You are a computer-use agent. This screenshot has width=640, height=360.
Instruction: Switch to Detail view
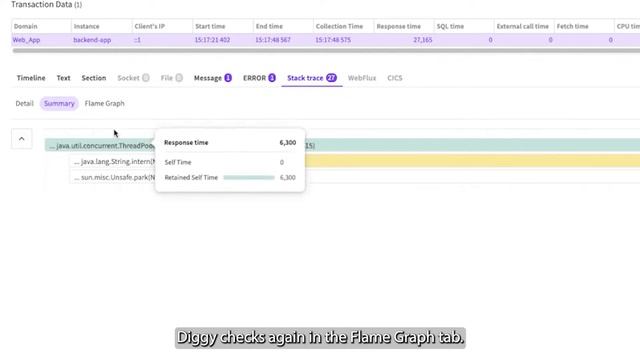[24, 104]
